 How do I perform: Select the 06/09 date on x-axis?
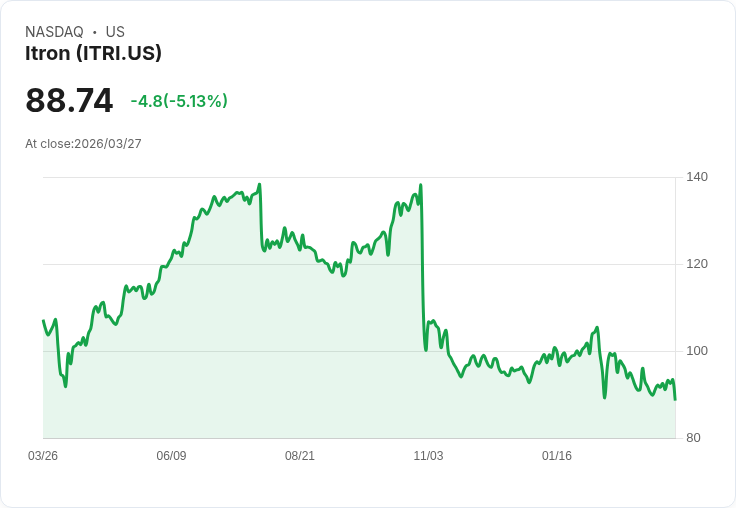click(x=171, y=456)
